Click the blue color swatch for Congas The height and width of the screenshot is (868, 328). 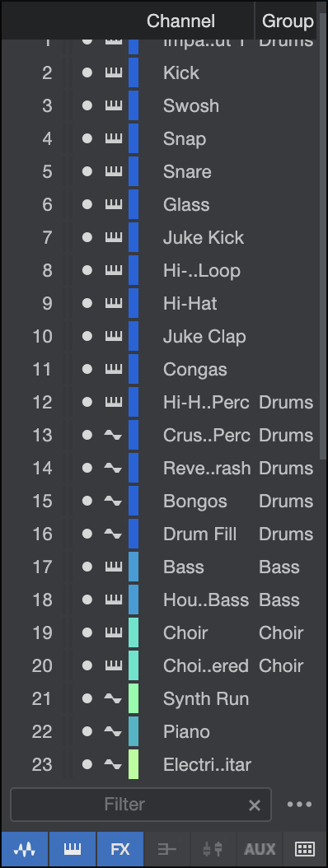coord(134,369)
